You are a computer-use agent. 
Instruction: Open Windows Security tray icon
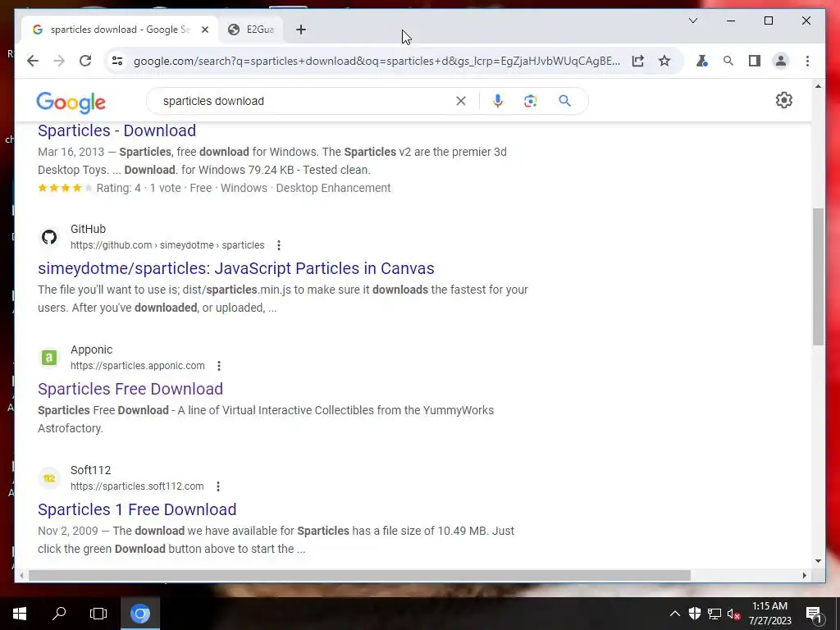[695, 614]
